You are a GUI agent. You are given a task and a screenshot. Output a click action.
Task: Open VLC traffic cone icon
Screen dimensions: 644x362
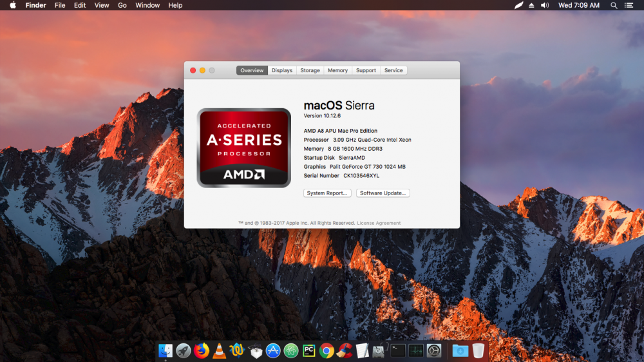pyautogui.click(x=220, y=350)
